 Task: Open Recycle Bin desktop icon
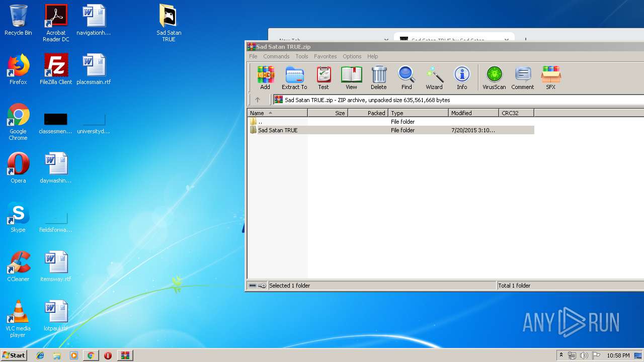(x=18, y=20)
